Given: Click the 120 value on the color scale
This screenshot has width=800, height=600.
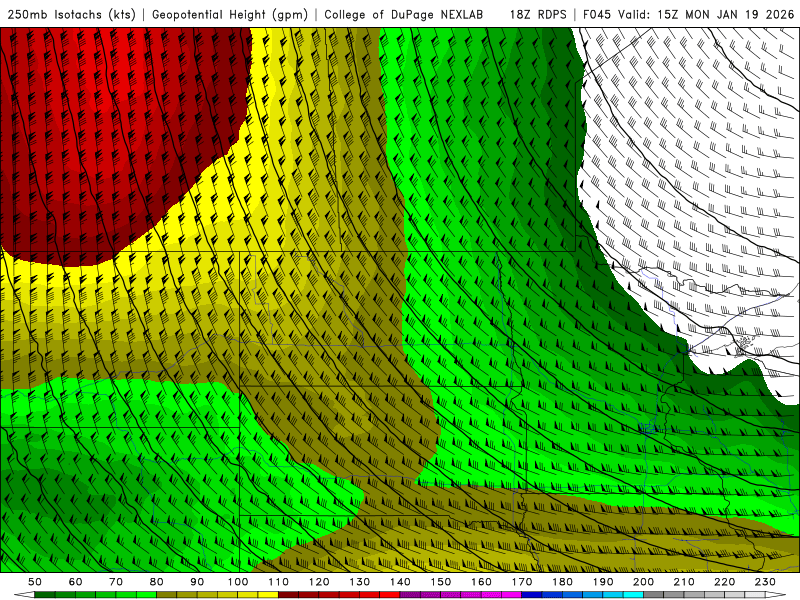Looking at the screenshot, I should (x=319, y=582).
